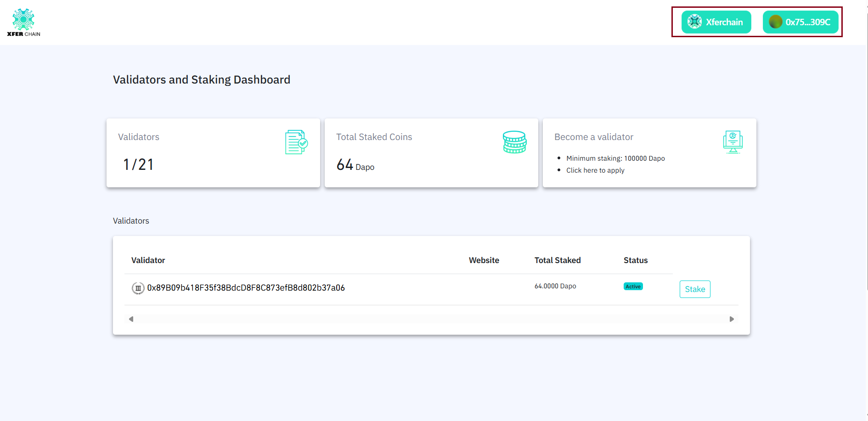Click the left scroll arrow under validators
Screen dimensions: 868x421
(131, 319)
